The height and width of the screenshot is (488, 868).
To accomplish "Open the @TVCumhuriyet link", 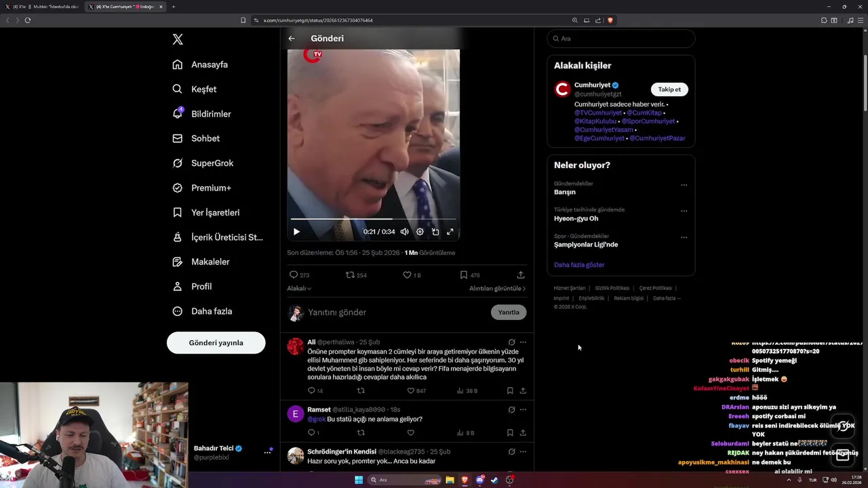I will click(597, 113).
